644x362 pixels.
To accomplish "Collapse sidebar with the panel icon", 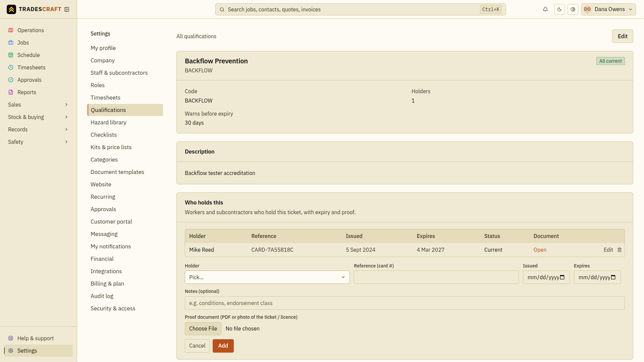I will [67, 9].
